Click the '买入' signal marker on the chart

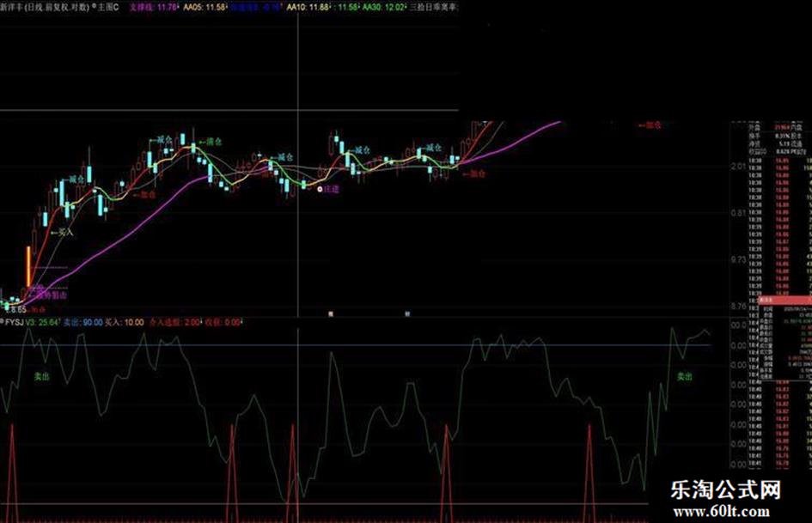coord(63,233)
